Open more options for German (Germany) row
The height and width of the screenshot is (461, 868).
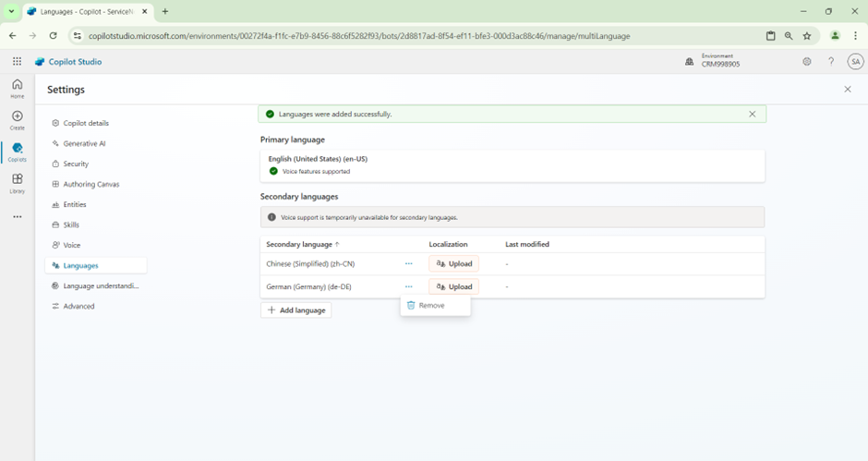click(x=409, y=287)
